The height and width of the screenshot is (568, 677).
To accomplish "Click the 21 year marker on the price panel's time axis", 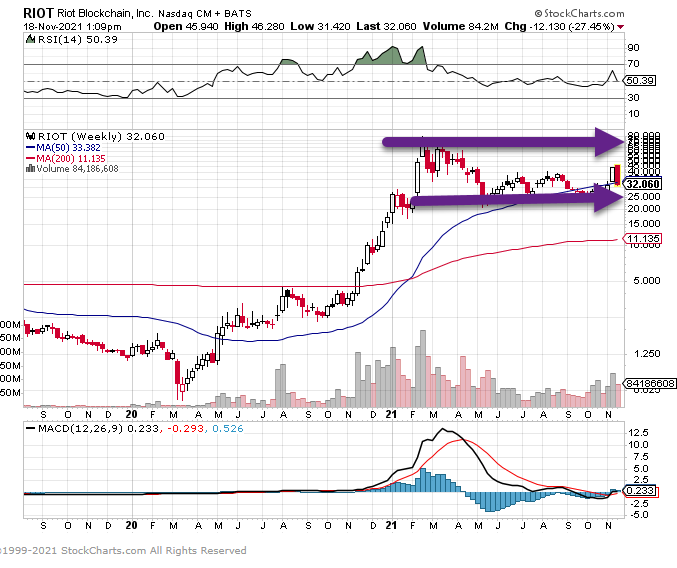I will tap(391, 414).
